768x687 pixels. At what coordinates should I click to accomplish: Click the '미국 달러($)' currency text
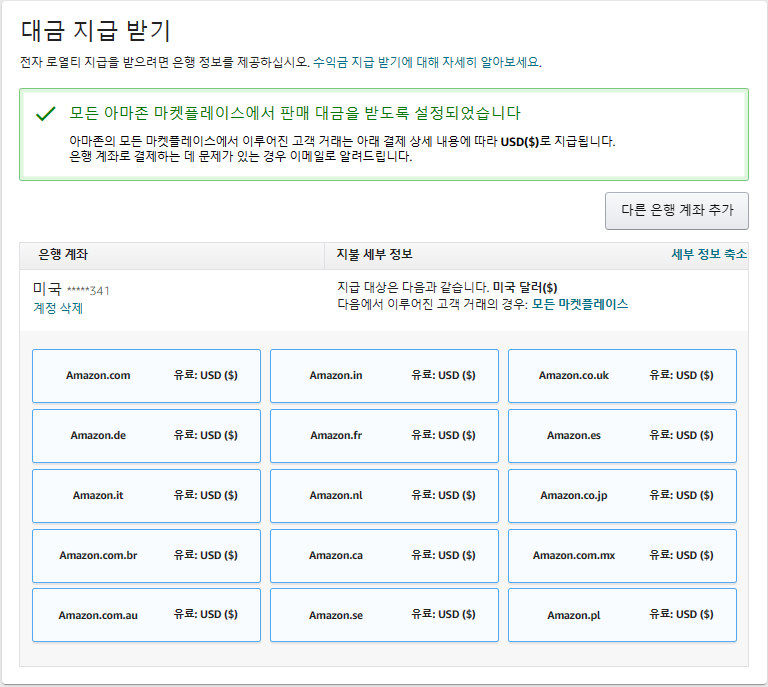point(525,287)
